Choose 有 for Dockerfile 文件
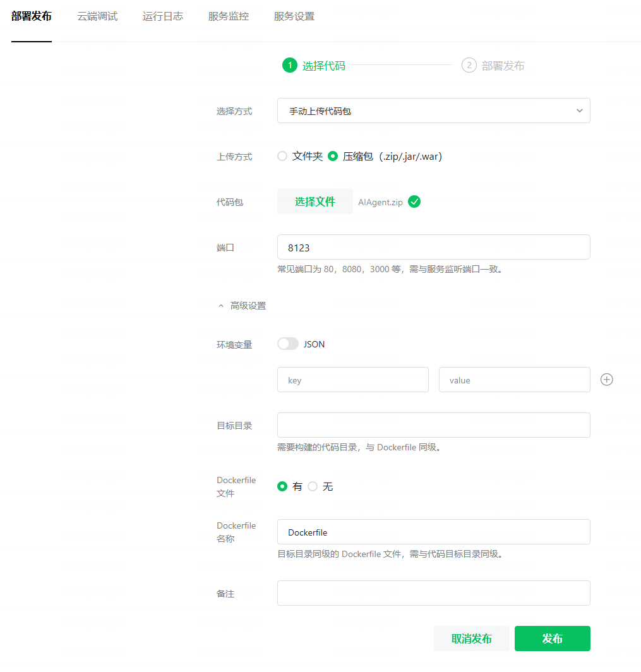This screenshot has width=641, height=672. point(282,487)
